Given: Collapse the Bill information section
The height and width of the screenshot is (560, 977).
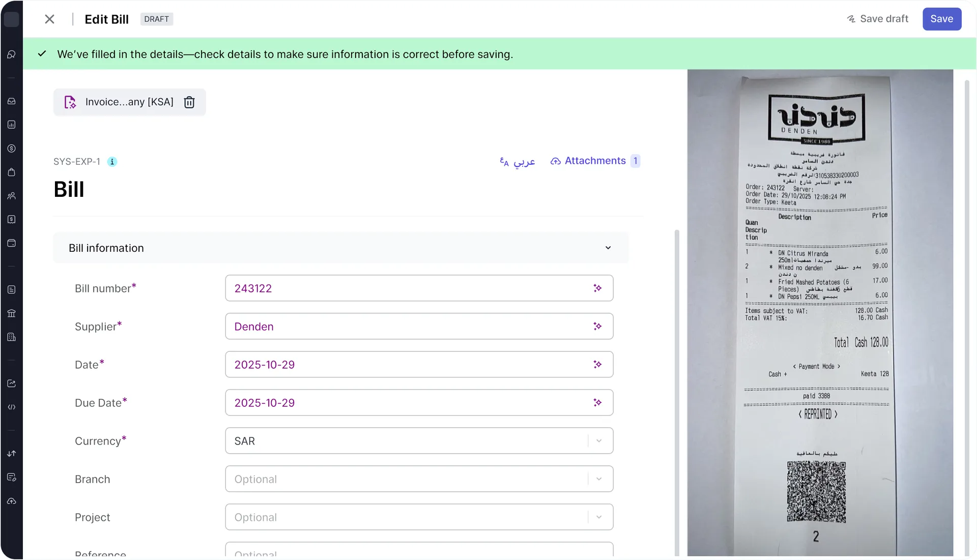Looking at the screenshot, I should pos(608,248).
